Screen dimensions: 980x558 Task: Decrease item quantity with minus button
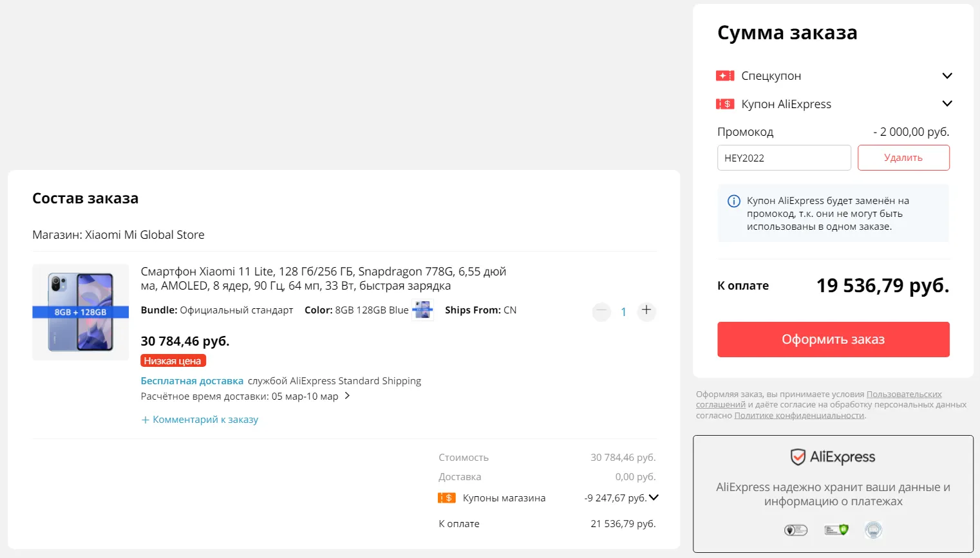(601, 312)
